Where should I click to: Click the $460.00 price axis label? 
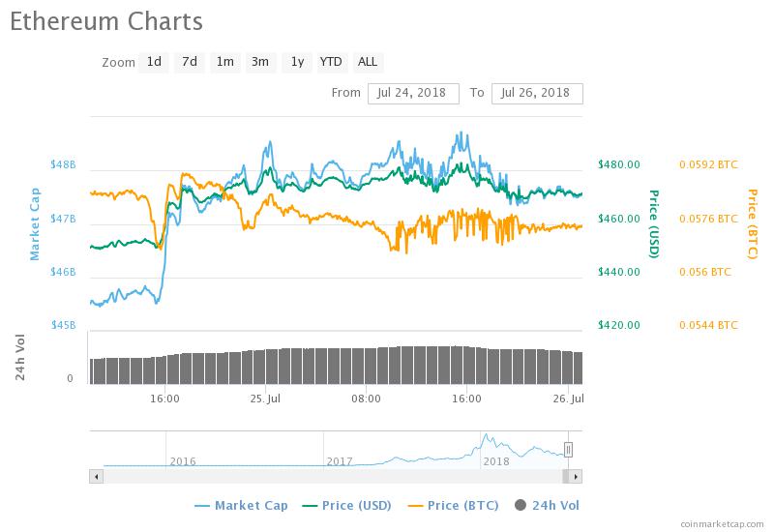tap(619, 219)
